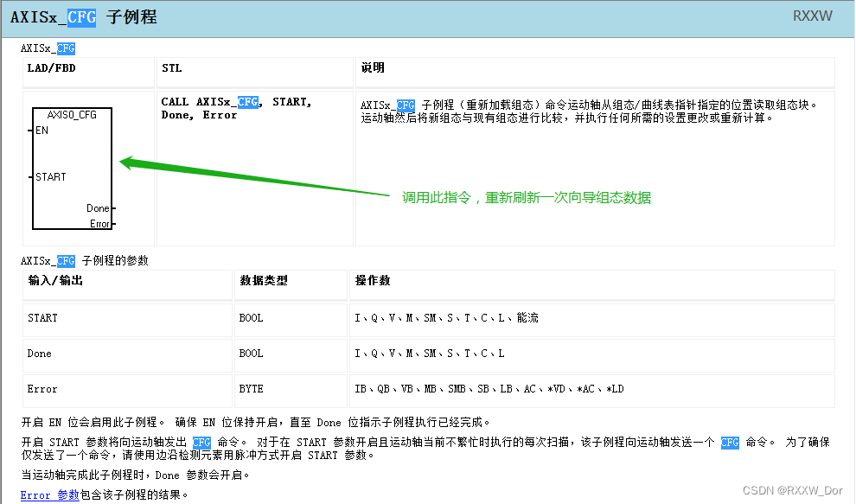Click the Error output pin on AXIS0_CFG block
This screenshot has width=856, height=504.
(100, 224)
